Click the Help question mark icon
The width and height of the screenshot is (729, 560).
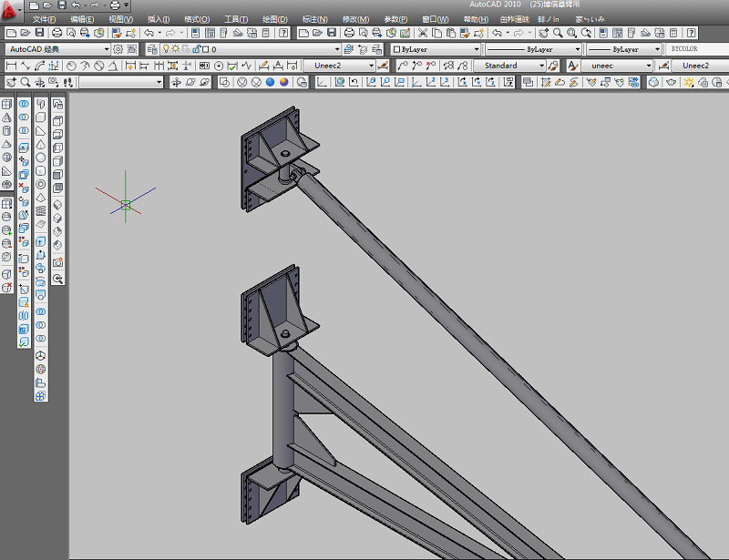(x=283, y=34)
